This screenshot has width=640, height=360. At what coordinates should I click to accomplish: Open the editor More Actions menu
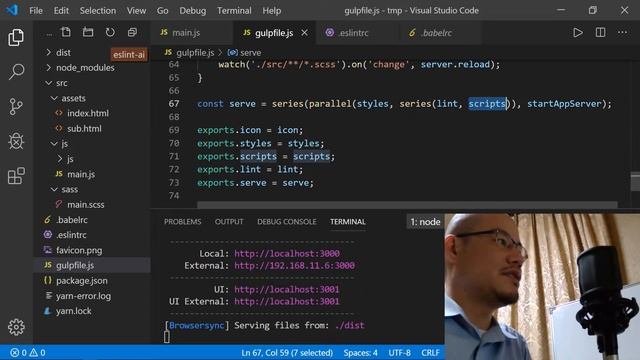(x=622, y=33)
